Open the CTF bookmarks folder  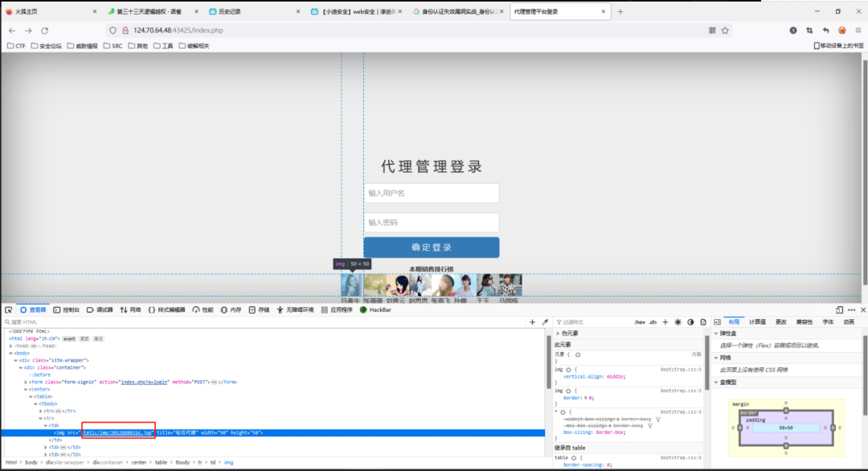point(16,46)
